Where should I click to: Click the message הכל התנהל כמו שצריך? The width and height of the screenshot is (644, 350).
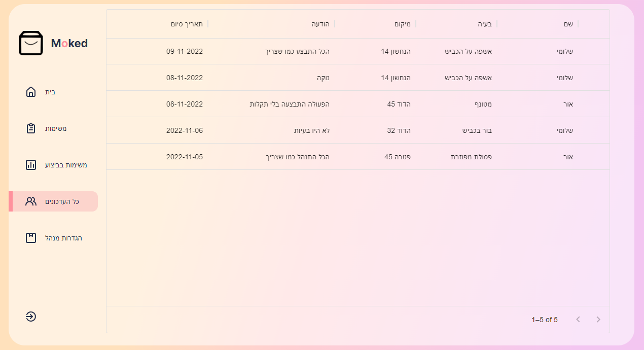298,157
